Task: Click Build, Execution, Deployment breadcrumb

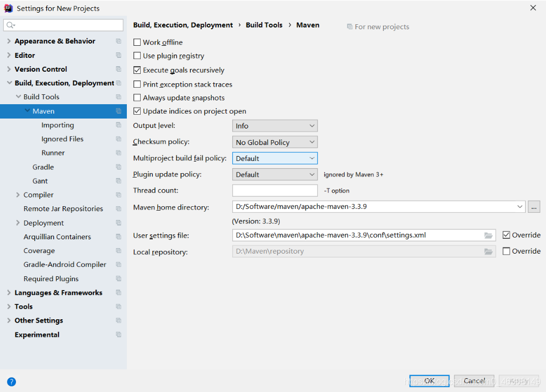Action: [183, 25]
